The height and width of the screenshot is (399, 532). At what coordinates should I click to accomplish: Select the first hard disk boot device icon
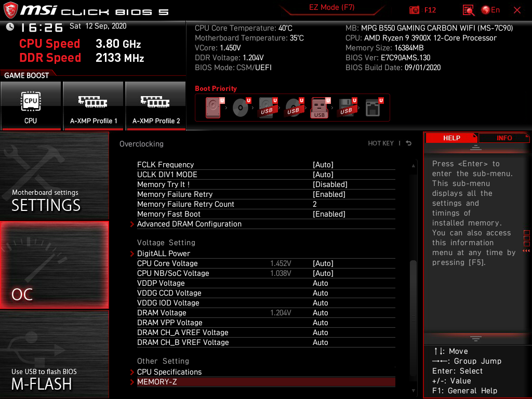coord(214,108)
